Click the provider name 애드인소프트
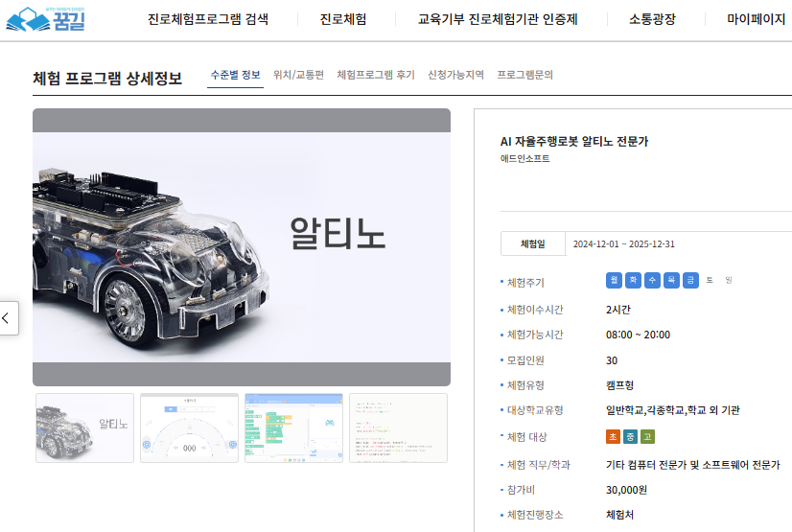 524,159
